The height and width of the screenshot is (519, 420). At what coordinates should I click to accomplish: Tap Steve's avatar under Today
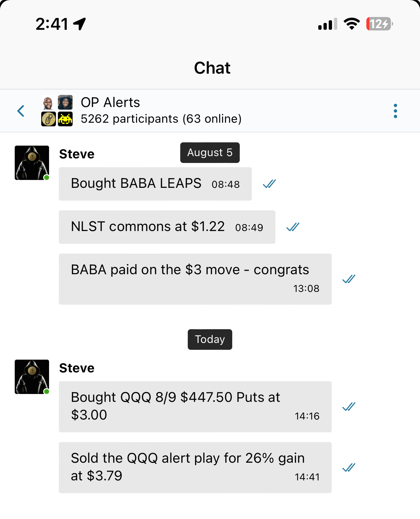coord(32,377)
